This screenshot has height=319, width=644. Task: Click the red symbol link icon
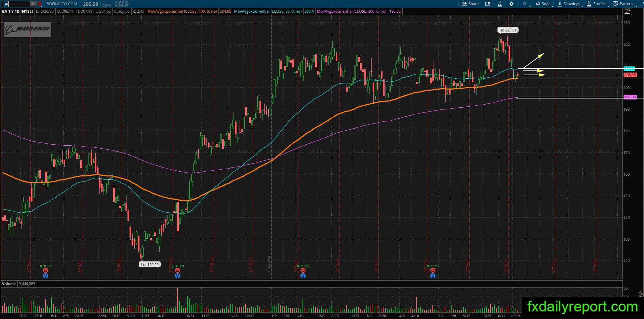pyautogui.click(x=40, y=4)
